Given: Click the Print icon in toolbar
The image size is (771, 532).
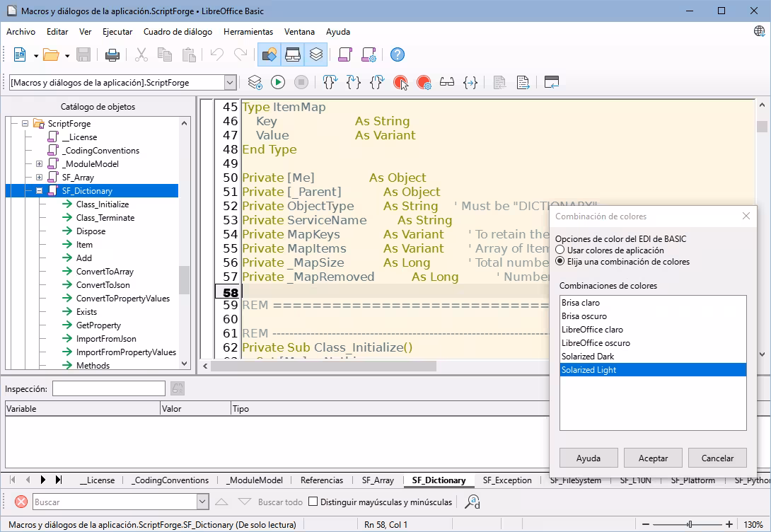Looking at the screenshot, I should pyautogui.click(x=112, y=54).
